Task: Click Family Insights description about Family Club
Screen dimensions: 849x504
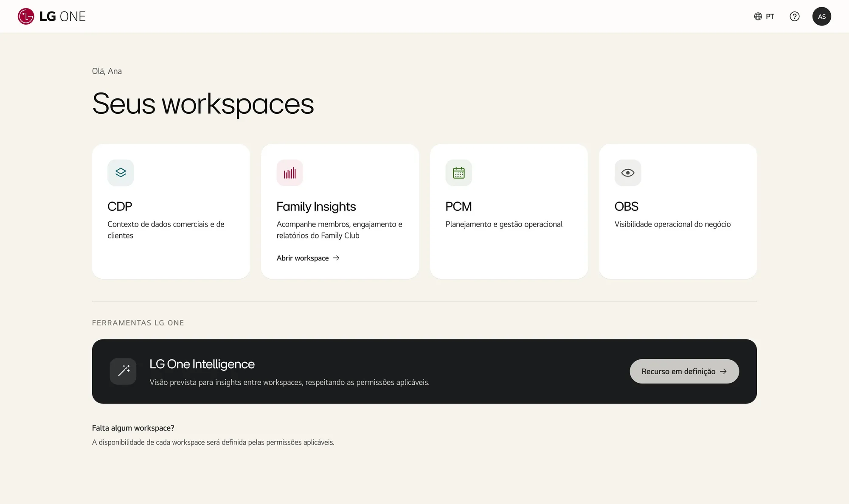Action: [x=339, y=230]
